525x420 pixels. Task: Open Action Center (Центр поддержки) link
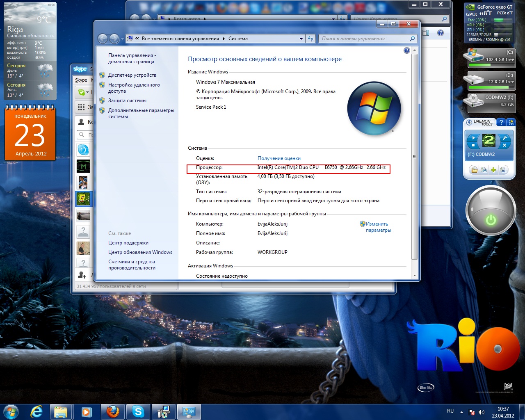click(x=128, y=243)
